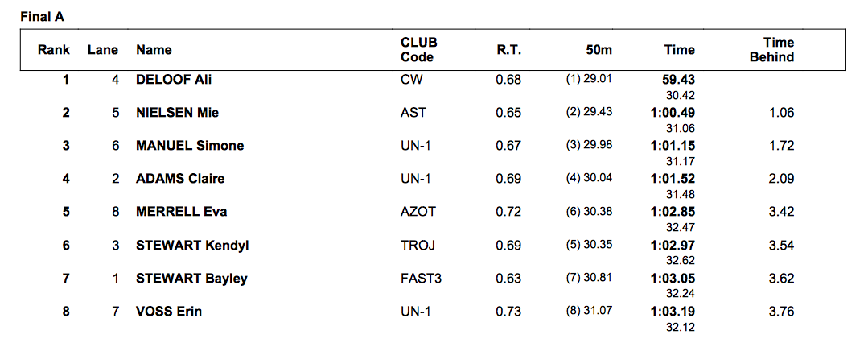Viewport: 868px width, 343px height.
Task: Select the 3.76 time behind value
Action: click(781, 312)
